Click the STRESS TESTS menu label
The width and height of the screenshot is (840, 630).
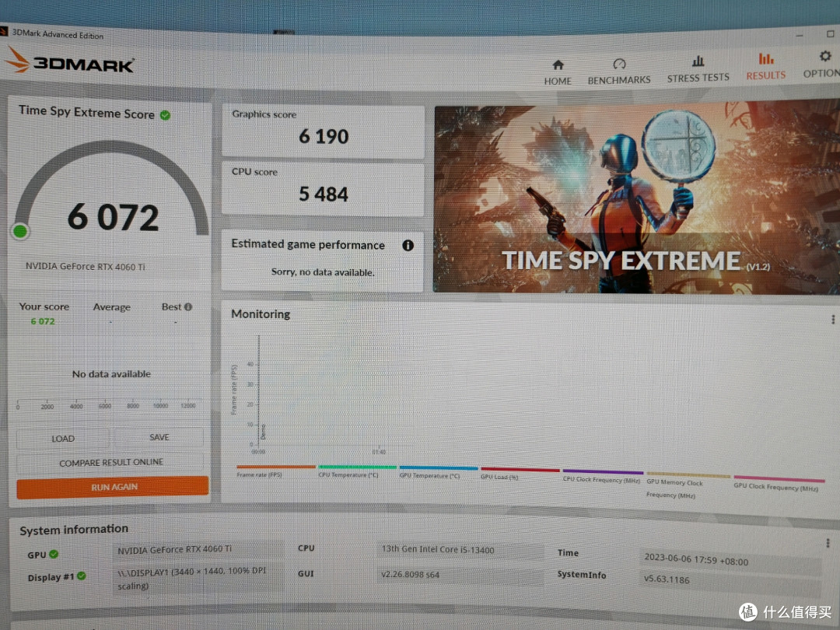698,79
